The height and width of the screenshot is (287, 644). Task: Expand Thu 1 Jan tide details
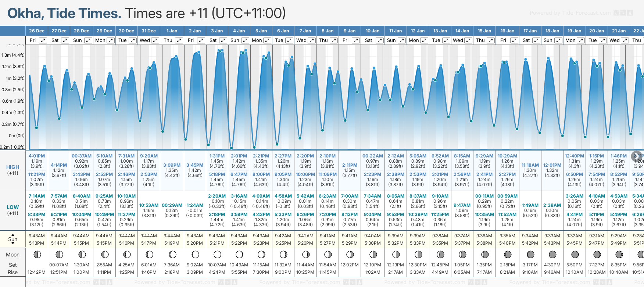[179, 40]
